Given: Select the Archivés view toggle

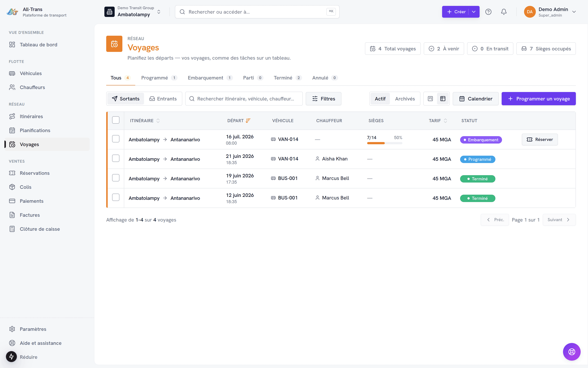Looking at the screenshot, I should point(405,99).
